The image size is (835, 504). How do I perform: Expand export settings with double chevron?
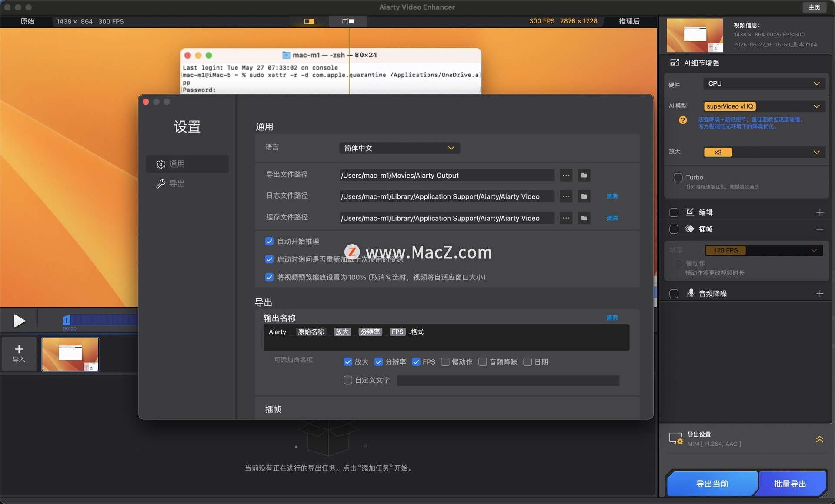(819, 439)
